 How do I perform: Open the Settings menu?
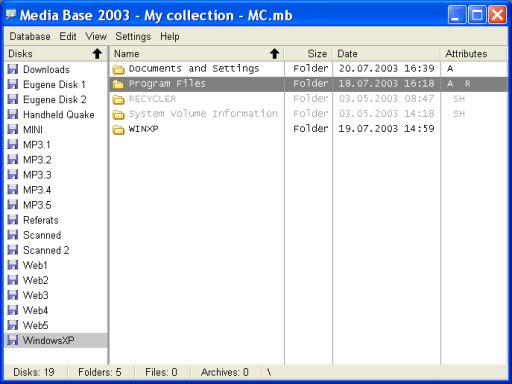(x=133, y=36)
